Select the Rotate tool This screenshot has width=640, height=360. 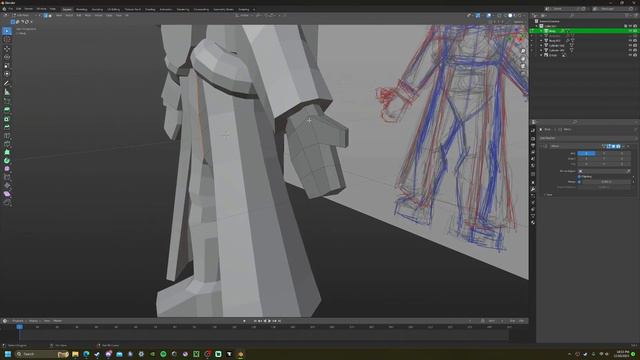pos(7,57)
